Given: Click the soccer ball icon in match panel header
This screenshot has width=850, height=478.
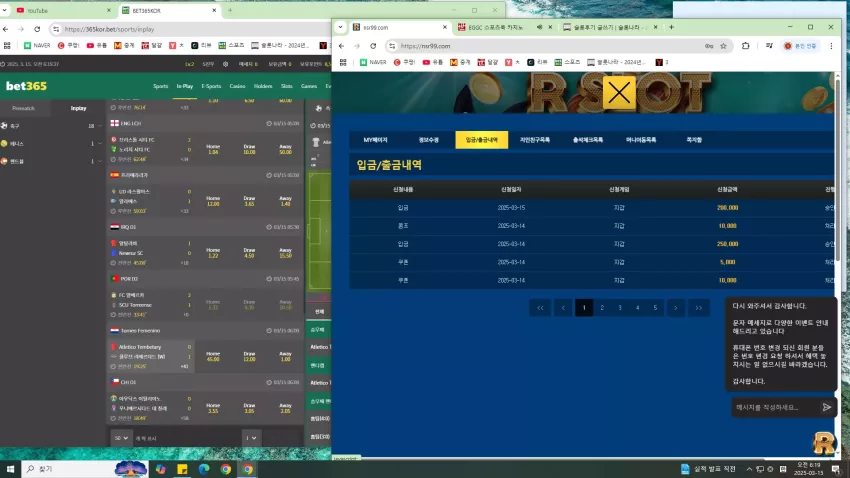Looking at the screenshot, I should click(319, 108).
